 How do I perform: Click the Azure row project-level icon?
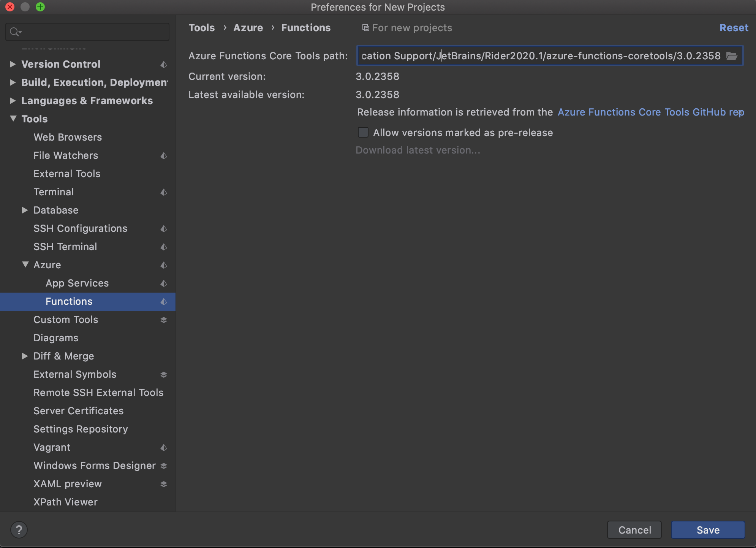click(164, 265)
